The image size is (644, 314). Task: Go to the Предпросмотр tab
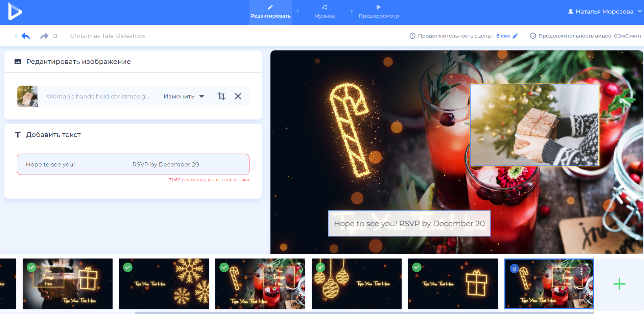click(379, 12)
